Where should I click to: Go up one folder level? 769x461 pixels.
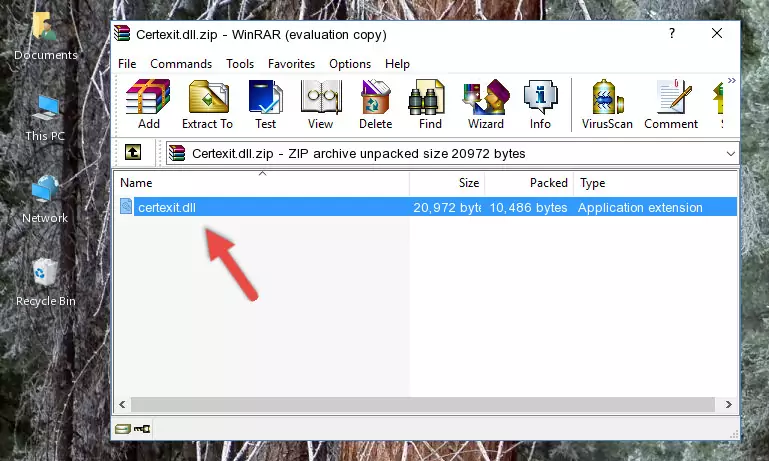(133, 153)
